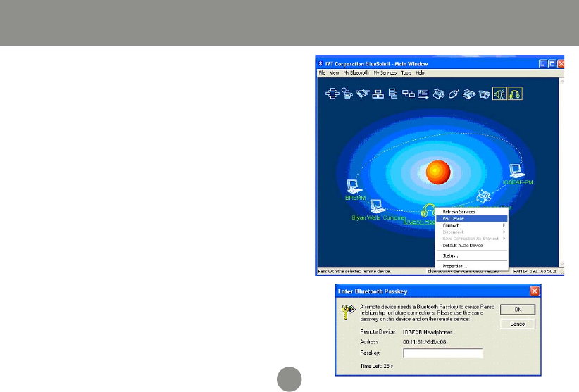Click the Time Left 25 s text
The width and height of the screenshot is (579, 392).
(376, 366)
